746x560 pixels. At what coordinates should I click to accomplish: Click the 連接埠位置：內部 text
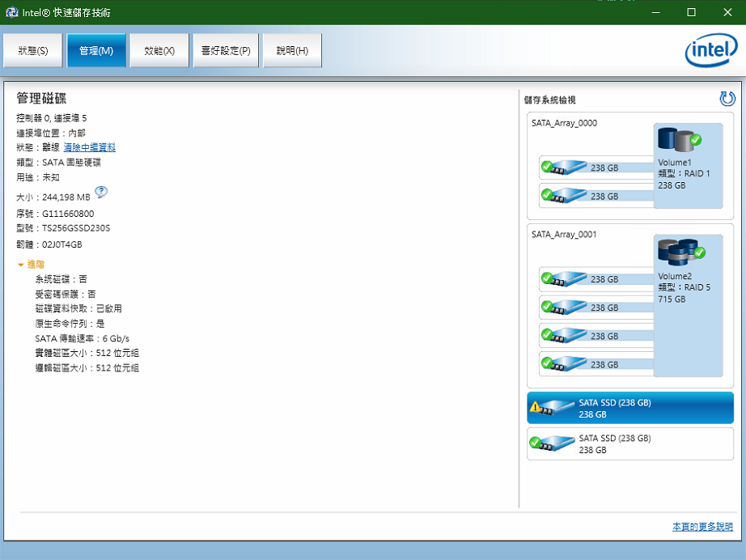coord(51,134)
